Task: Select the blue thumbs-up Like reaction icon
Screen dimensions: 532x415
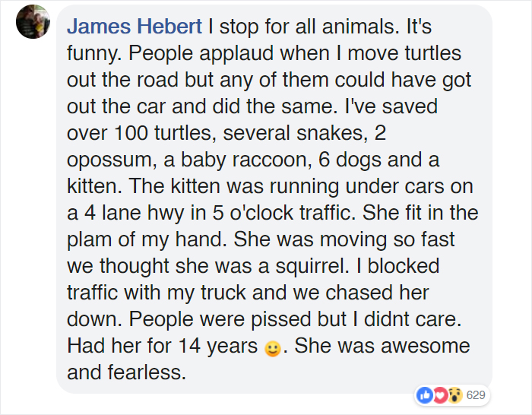Action: 424,395
